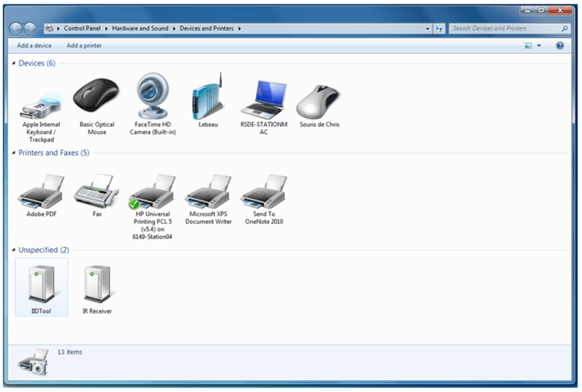Select the IR Receiver device icon
582x392 pixels.
pyautogui.click(x=97, y=284)
